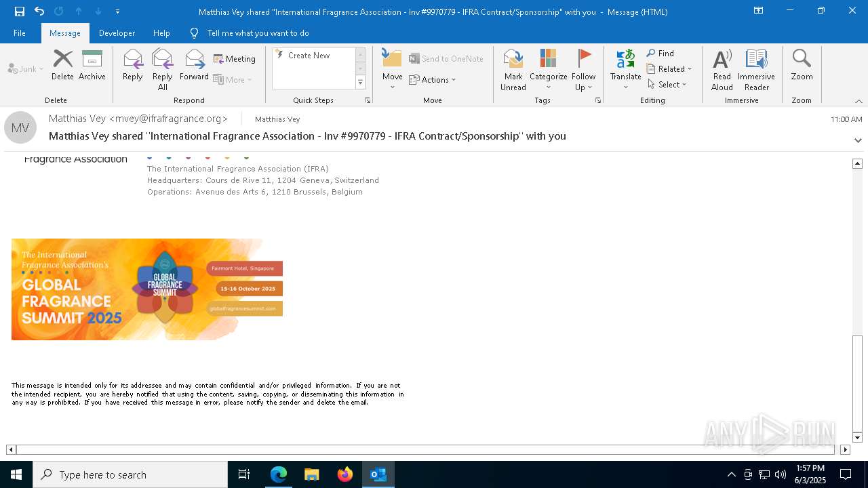This screenshot has width=868, height=488.
Task: Click the vertical scrollbar up arrow
Action: [857, 163]
